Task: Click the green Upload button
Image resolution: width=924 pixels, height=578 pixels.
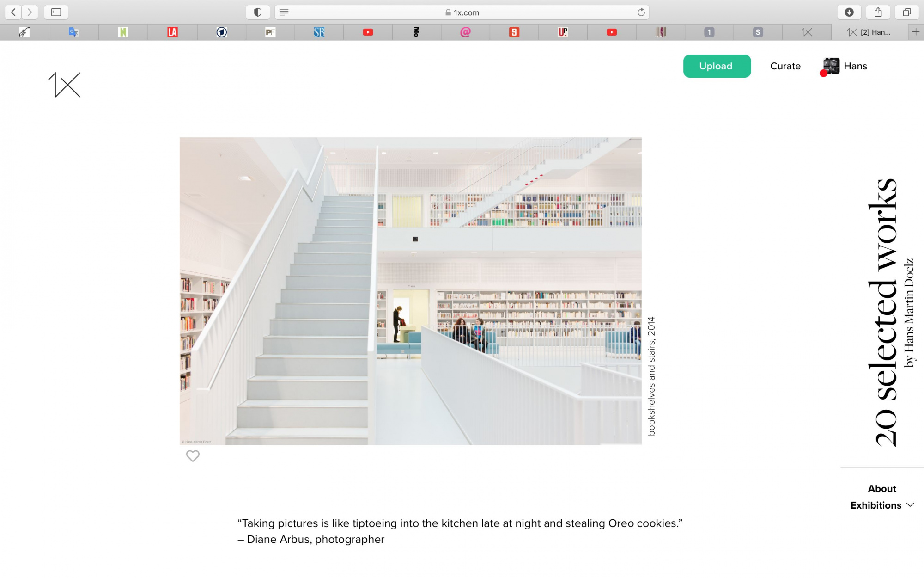Action: click(x=717, y=66)
